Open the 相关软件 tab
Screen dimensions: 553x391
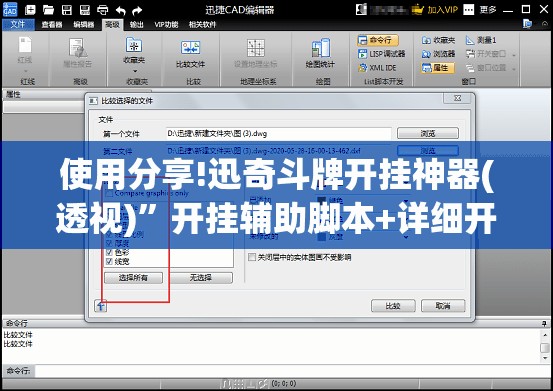tap(202, 24)
